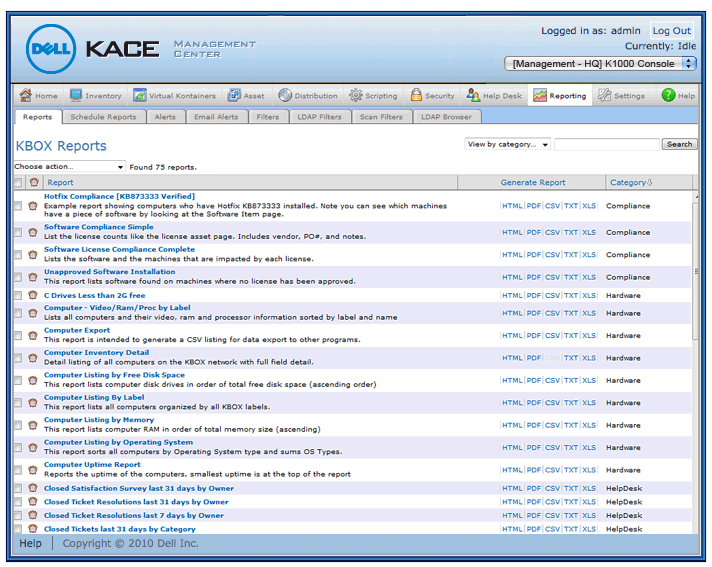Open Inventory via its monitor icon

coord(76,96)
